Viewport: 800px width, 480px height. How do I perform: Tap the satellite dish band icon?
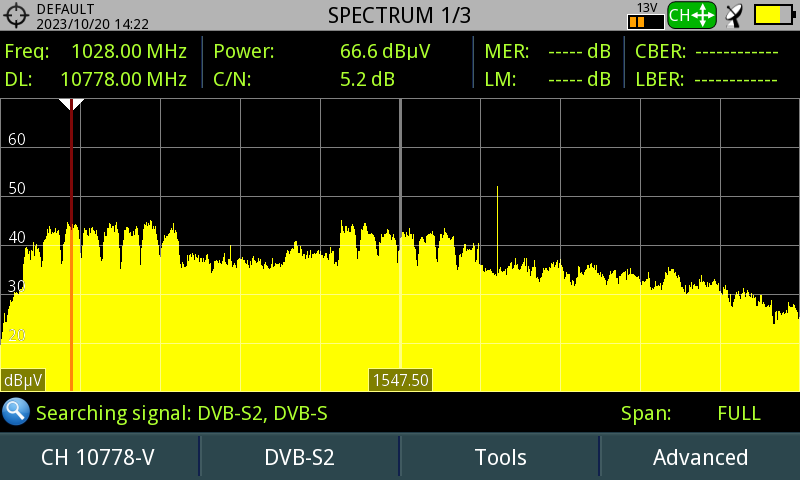[x=734, y=16]
